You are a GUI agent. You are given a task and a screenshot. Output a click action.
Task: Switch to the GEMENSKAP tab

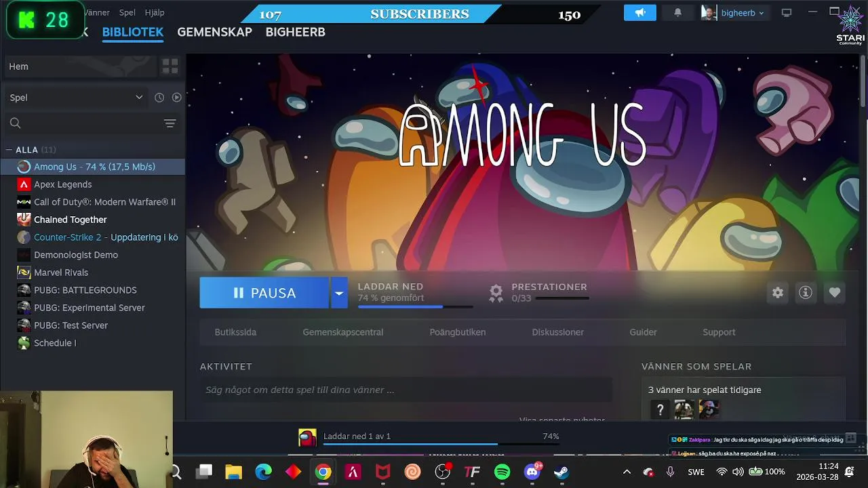point(214,32)
